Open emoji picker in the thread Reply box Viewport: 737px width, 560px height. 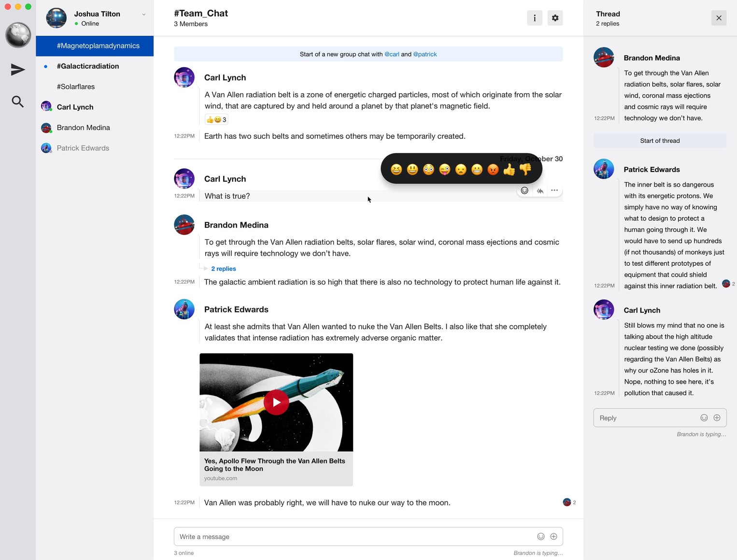pyautogui.click(x=704, y=417)
